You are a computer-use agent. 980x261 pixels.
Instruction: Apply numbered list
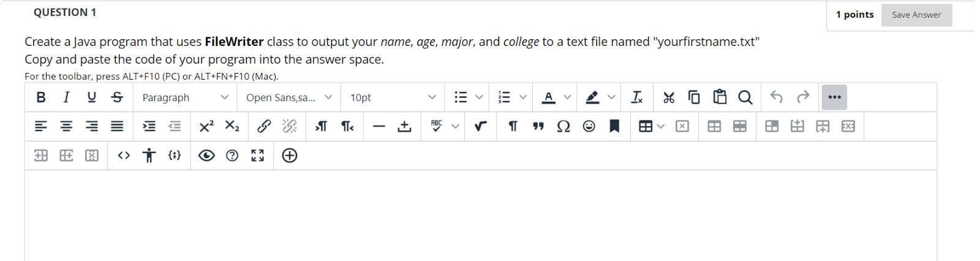(505, 97)
